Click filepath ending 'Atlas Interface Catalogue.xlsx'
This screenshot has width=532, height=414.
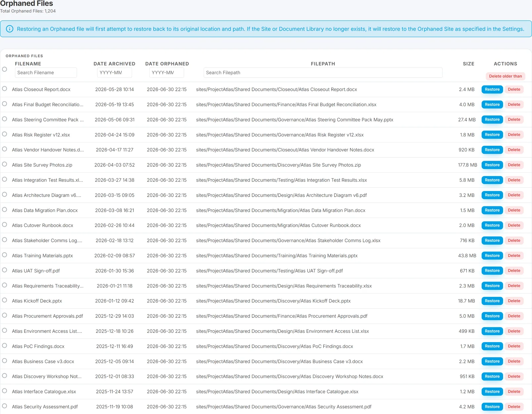pyautogui.click(x=277, y=392)
